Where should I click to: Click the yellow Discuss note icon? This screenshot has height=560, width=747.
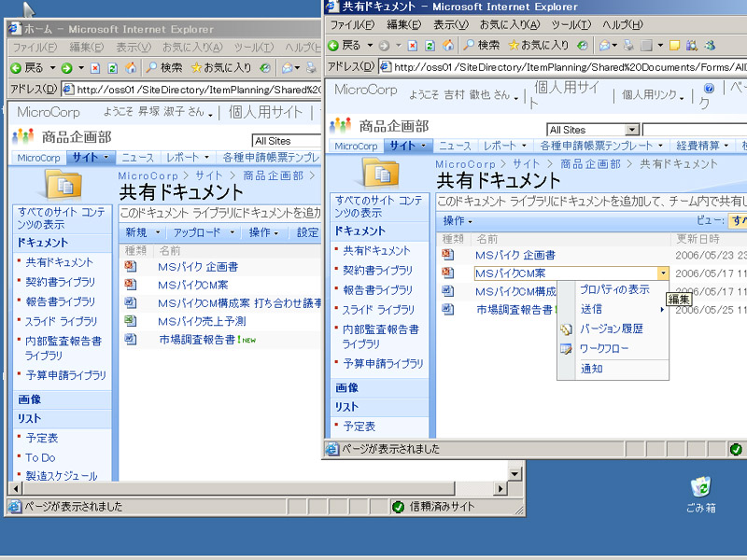tap(674, 45)
